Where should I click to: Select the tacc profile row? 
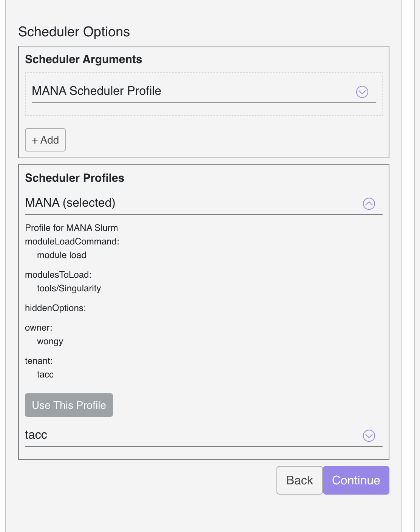pyautogui.click(x=36, y=435)
